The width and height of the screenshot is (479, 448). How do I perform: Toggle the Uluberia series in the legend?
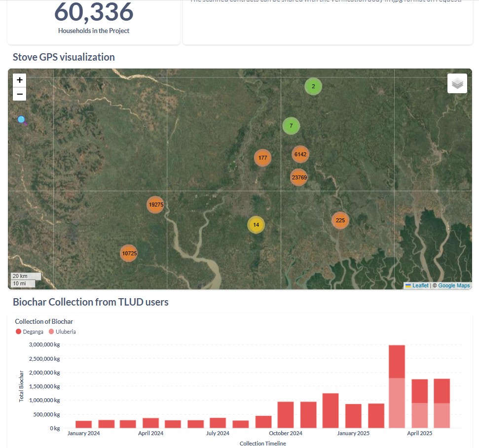(62, 332)
